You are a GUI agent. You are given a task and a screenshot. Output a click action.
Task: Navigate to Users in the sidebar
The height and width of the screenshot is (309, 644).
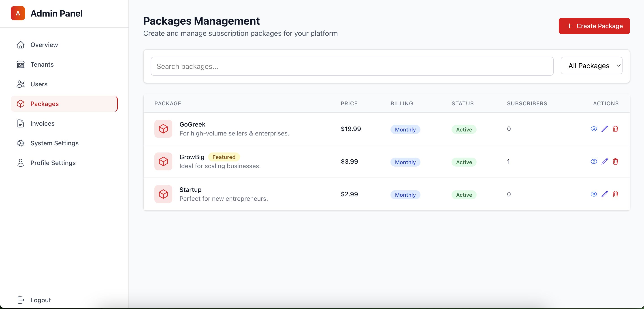tap(39, 84)
